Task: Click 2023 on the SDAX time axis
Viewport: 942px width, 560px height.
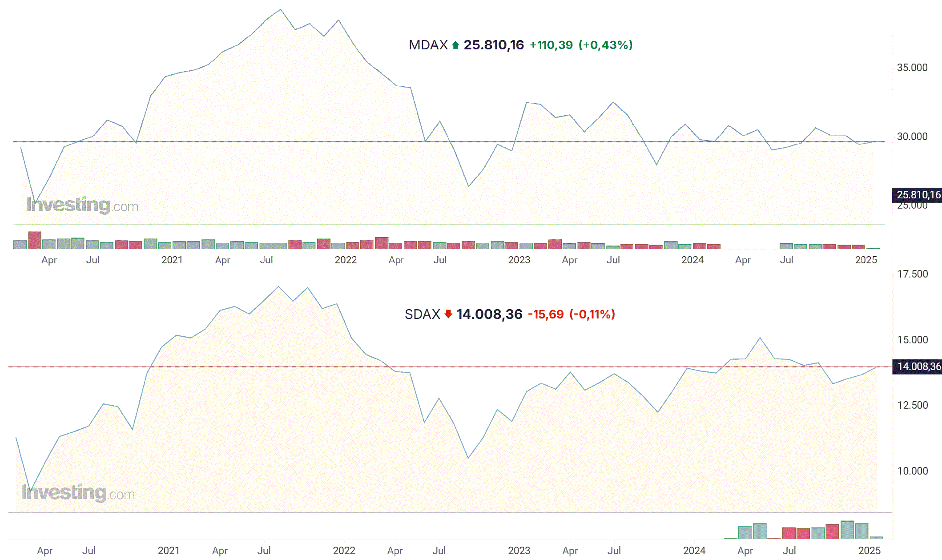Action: click(519, 551)
